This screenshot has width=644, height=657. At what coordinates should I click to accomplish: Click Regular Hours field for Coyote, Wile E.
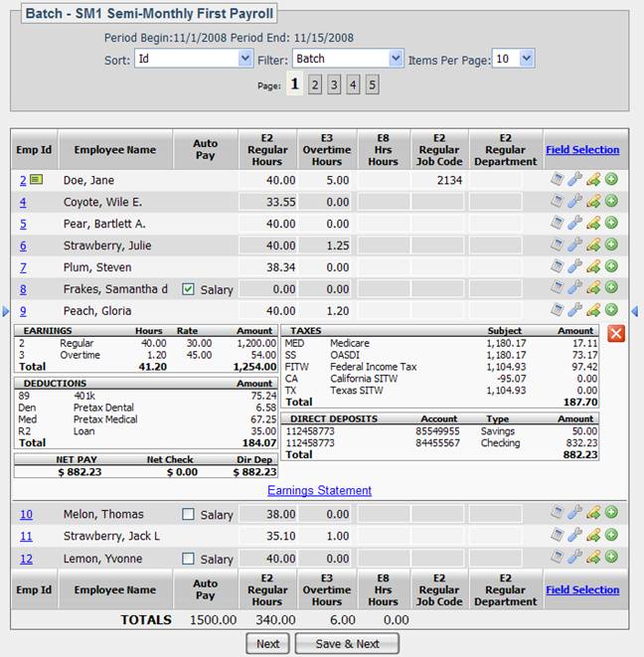click(x=267, y=202)
